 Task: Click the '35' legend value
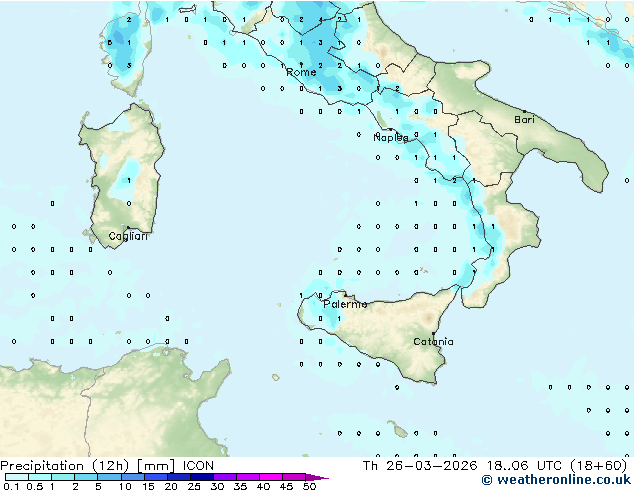coord(240,486)
